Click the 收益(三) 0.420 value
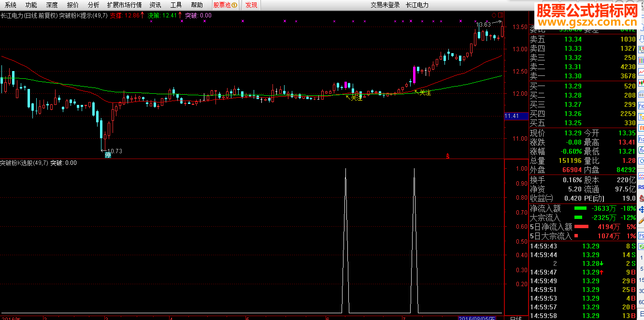The height and width of the screenshot is (320, 644). pyautogui.click(x=572, y=198)
